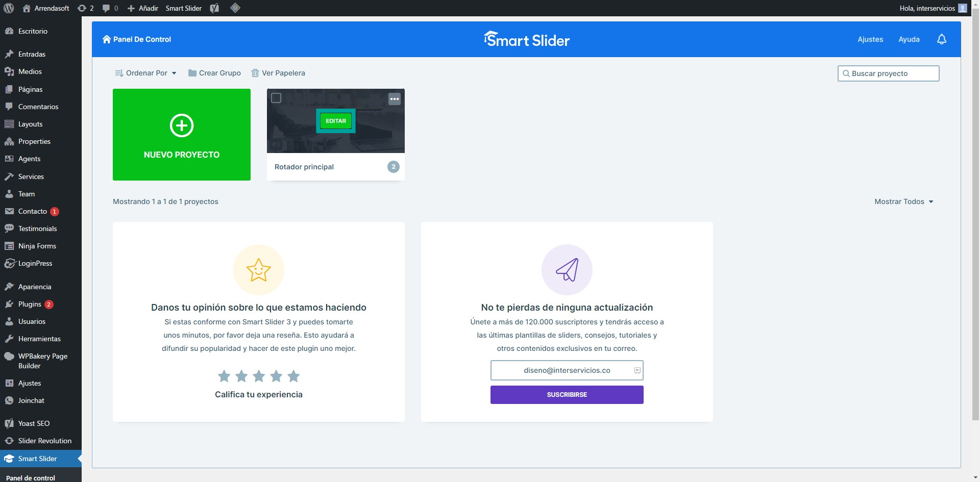Screen dimensions: 980x482
Task: Click Califica tu experiencia text
Action: coord(259,394)
